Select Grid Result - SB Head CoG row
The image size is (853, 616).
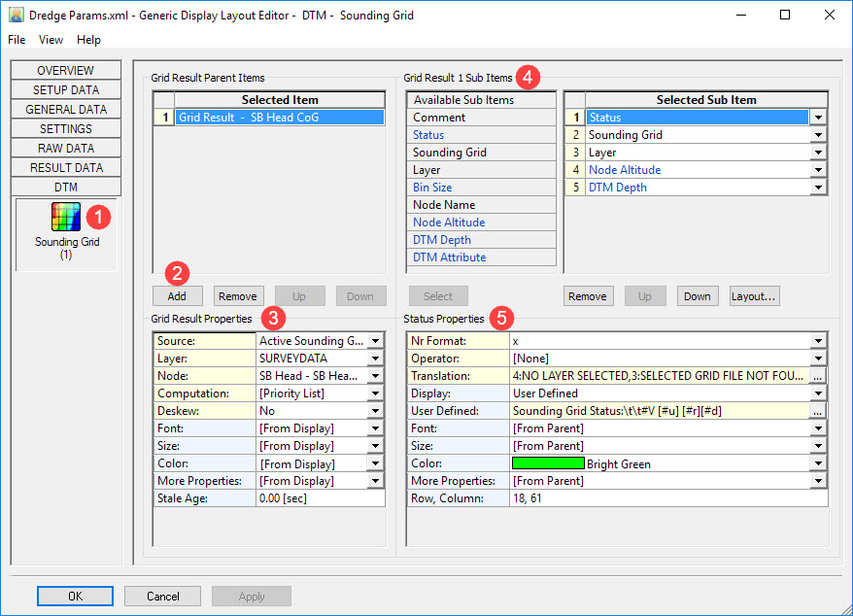(279, 118)
